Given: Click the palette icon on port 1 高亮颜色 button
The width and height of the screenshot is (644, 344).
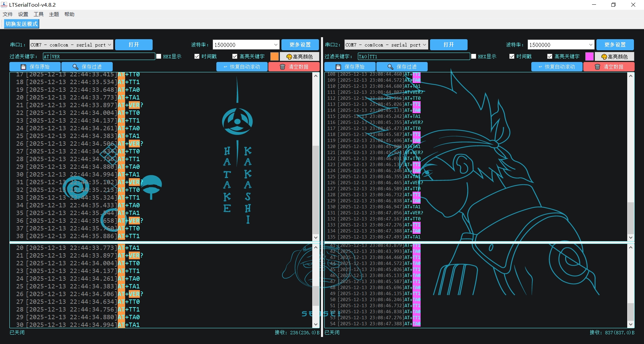Looking at the screenshot, I should tap(289, 57).
